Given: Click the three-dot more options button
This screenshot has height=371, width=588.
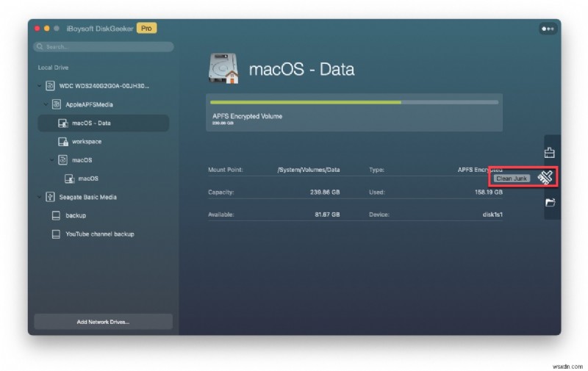Looking at the screenshot, I should point(548,29).
